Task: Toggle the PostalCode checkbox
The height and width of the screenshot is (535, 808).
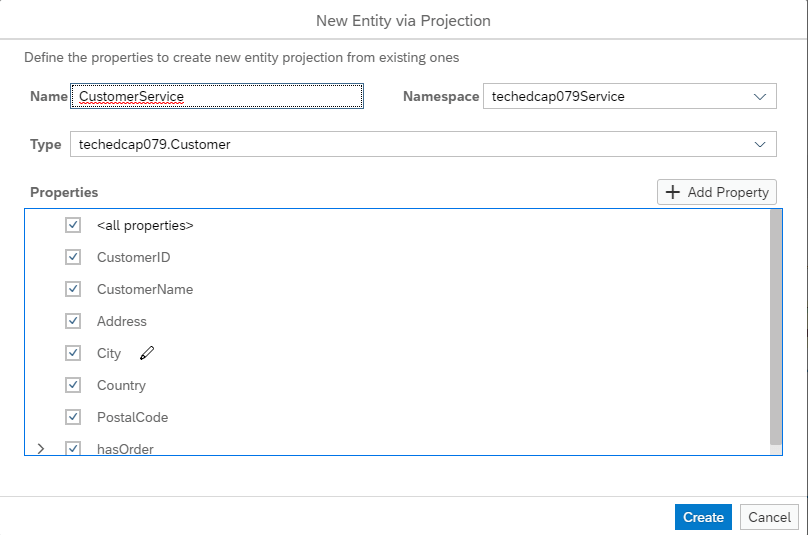Action: tap(73, 417)
